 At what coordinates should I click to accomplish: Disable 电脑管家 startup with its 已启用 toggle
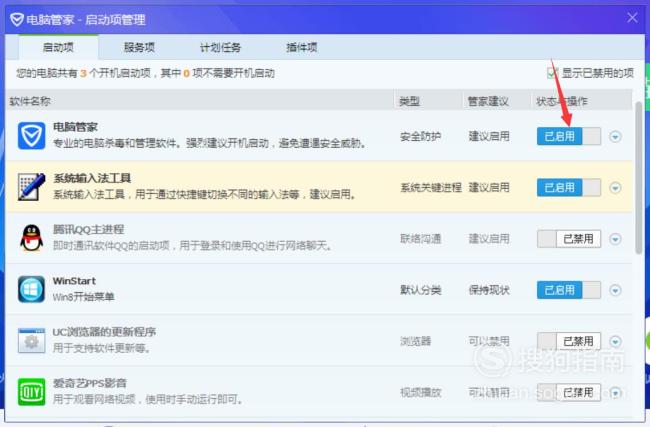click(569, 136)
